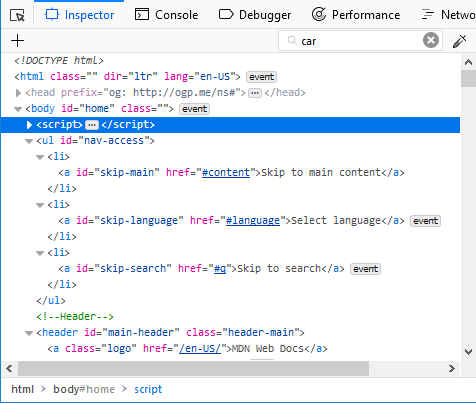Screen dimensions: 476x403
Task: Click the vertical scrollbar down arrow
Action: [x=468, y=352]
